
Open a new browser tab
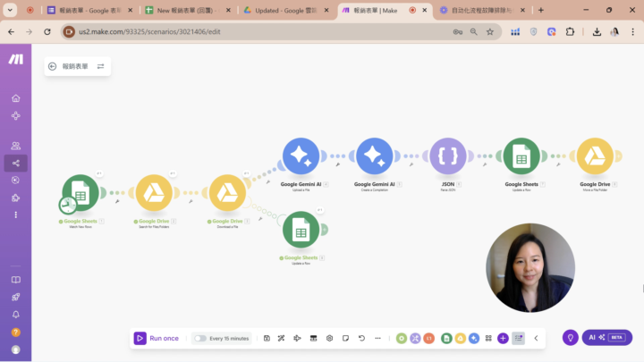(541, 10)
